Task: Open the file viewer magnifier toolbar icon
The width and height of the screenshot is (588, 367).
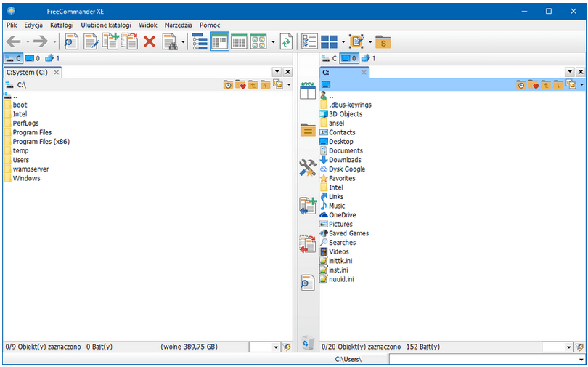Action: (x=71, y=41)
